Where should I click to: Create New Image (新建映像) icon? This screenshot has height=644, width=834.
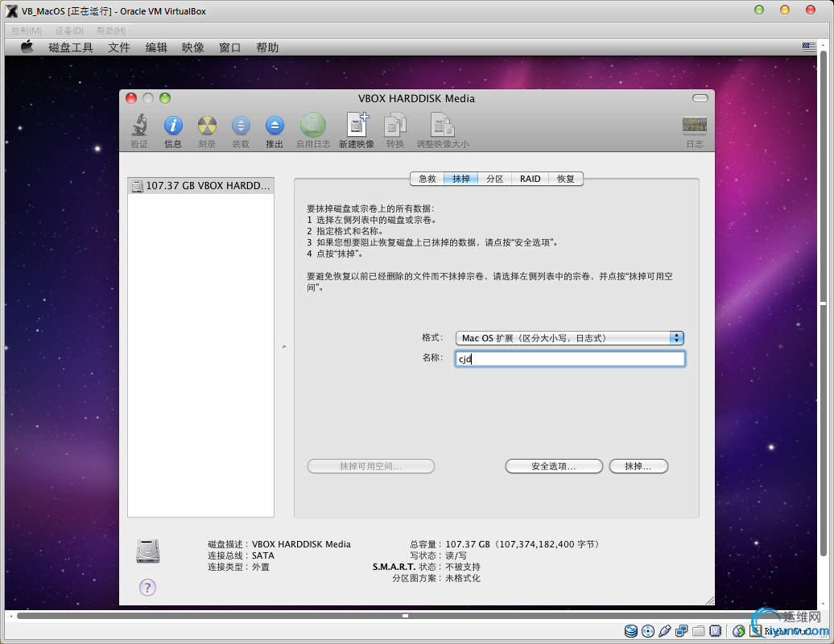[x=357, y=125]
